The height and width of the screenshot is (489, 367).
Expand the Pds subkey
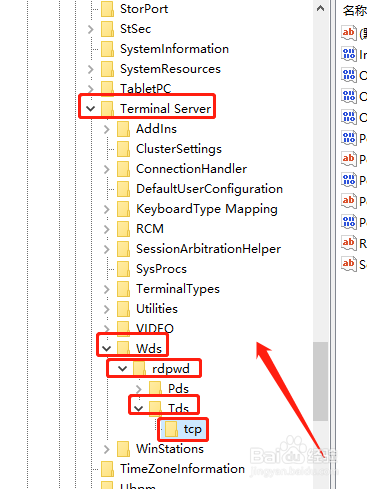tap(139, 389)
